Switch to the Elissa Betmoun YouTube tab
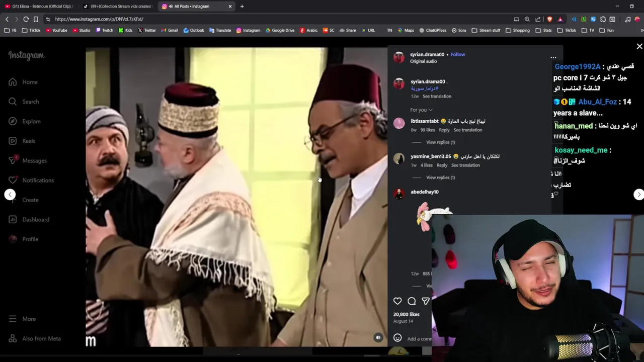This screenshot has height=362, width=644. coord(39,7)
